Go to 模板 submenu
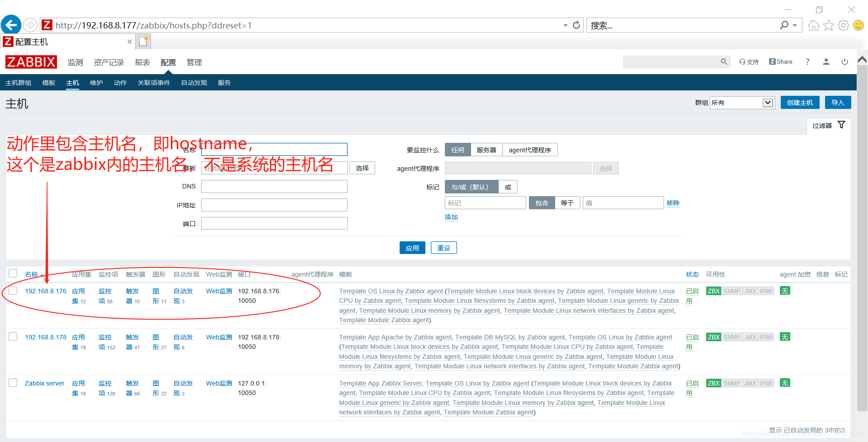The width and height of the screenshot is (868, 442). [x=49, y=83]
